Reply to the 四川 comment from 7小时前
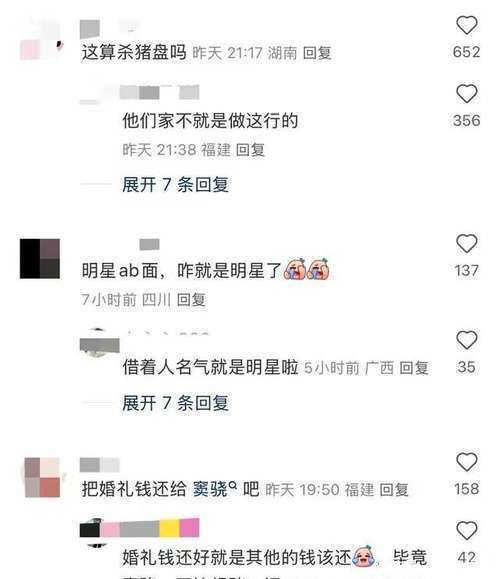 (x=191, y=299)
